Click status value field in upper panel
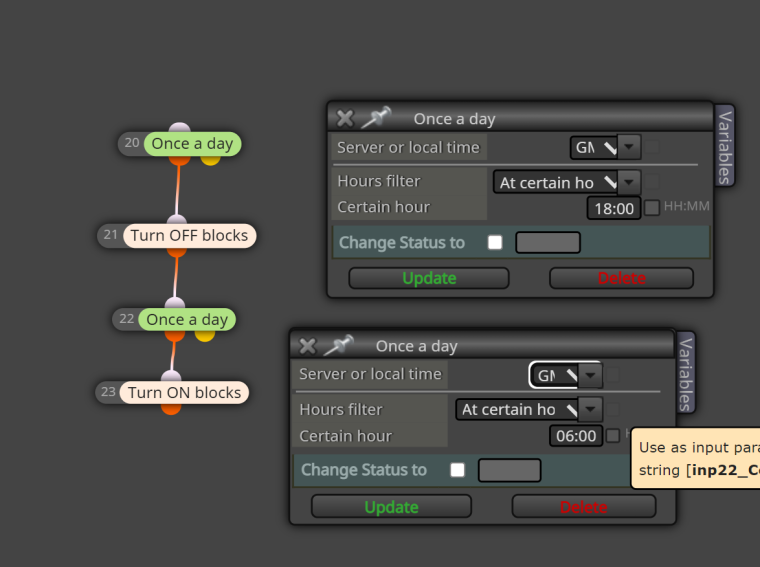The width and height of the screenshot is (760, 567). pos(548,242)
